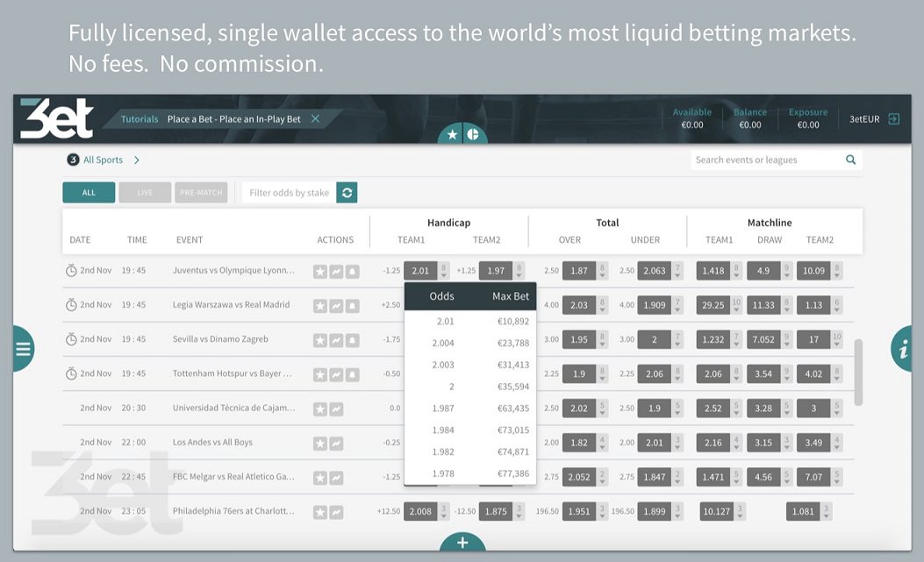This screenshot has height=562, width=924.
Task: Expand price depth beside Juventus Under 2.063
Action: coord(677,270)
